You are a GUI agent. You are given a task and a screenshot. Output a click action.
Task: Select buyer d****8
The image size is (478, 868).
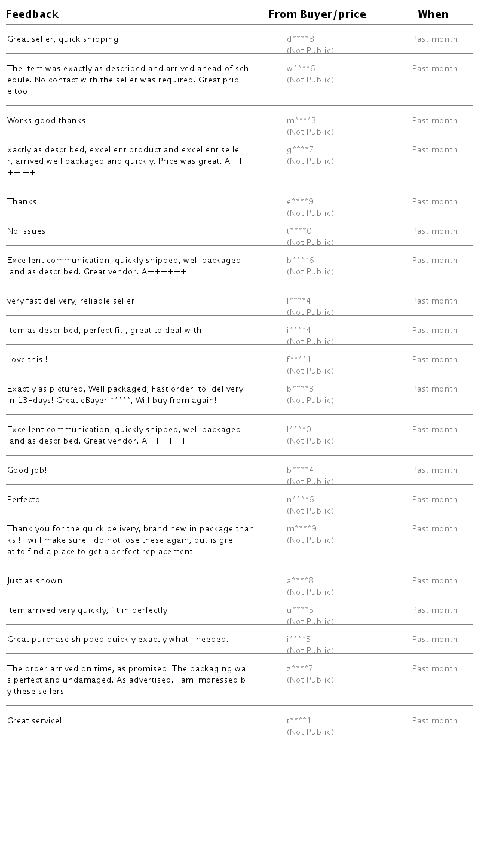[x=301, y=39]
